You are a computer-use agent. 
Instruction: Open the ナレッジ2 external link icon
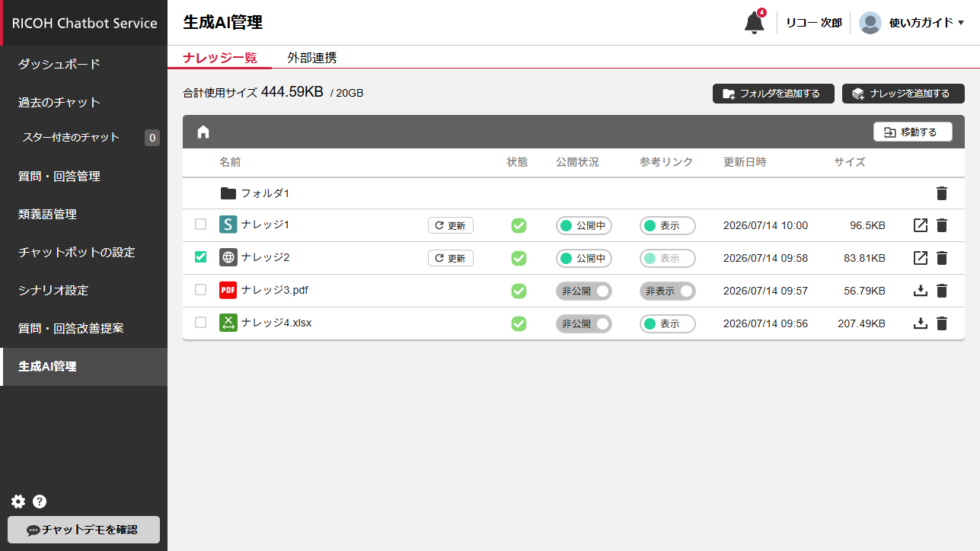[921, 258]
